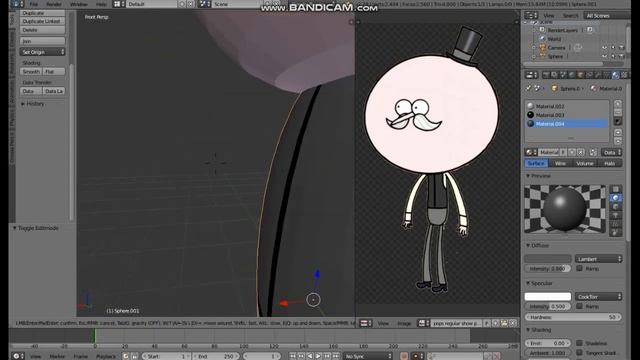Open the No Sync dropdown
Screen dimensions: 640x360
coord(367,356)
